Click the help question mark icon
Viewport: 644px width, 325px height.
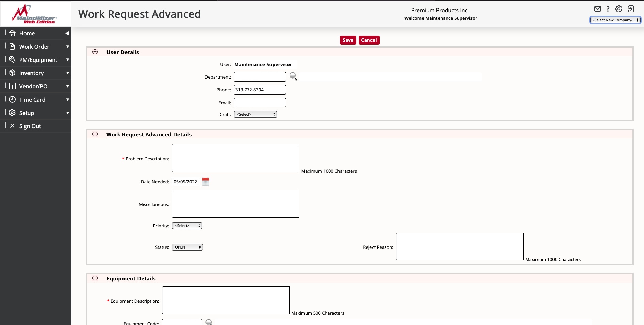point(608,9)
